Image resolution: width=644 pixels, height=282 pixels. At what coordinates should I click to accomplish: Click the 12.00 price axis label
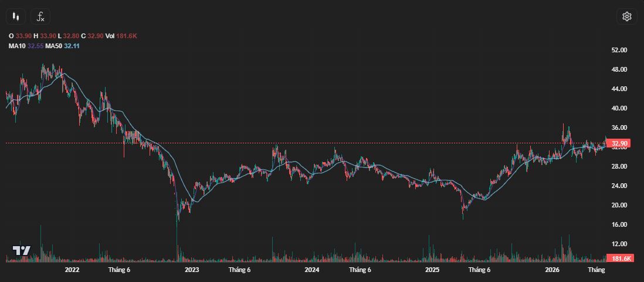pos(619,244)
